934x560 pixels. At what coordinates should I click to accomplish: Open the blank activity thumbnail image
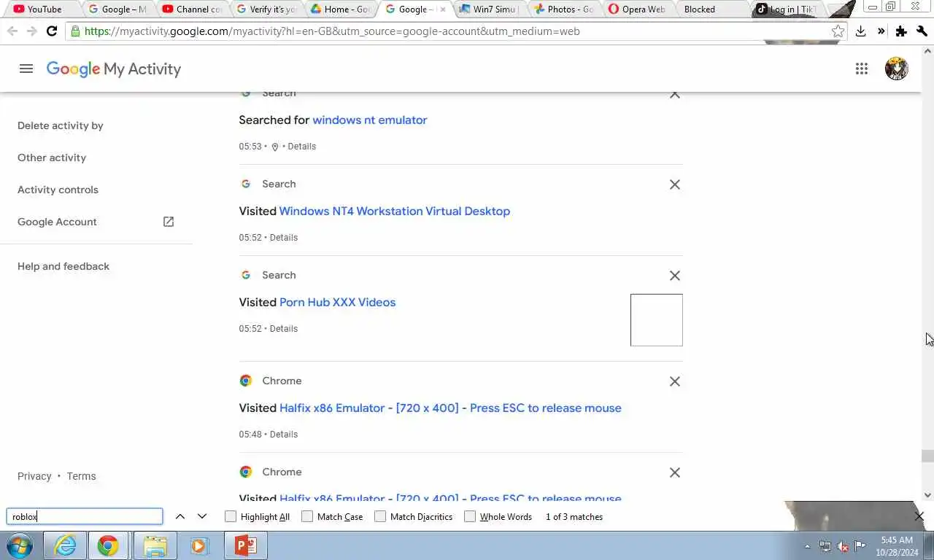[657, 320]
